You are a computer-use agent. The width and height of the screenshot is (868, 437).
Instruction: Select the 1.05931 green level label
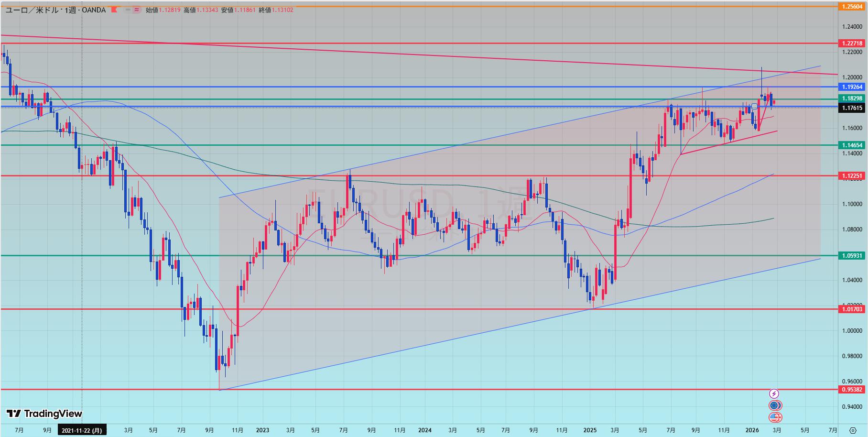(x=852, y=256)
